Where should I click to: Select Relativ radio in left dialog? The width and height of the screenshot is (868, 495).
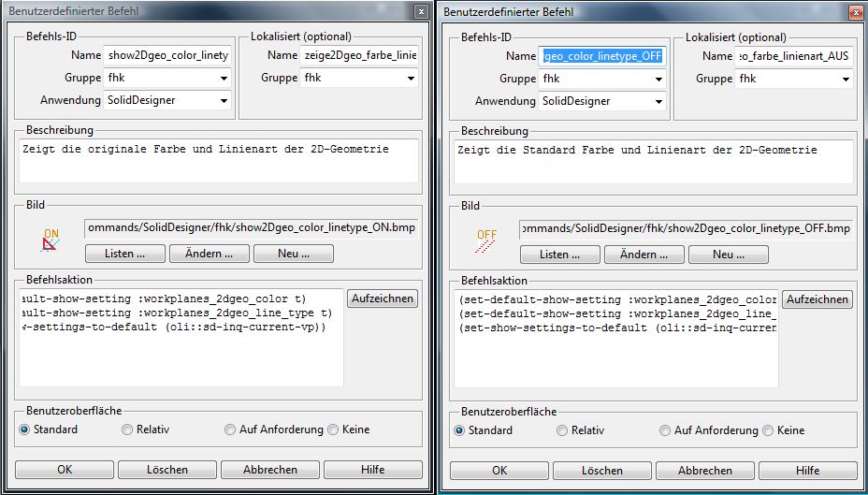click(127, 429)
